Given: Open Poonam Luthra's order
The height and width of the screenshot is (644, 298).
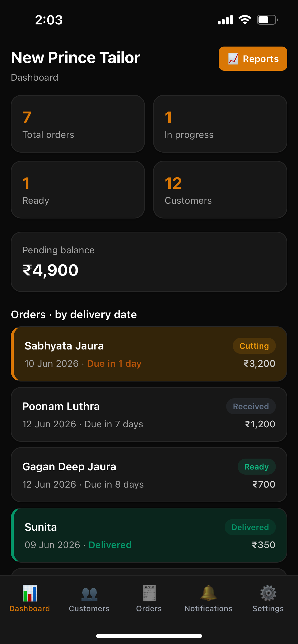Looking at the screenshot, I should point(149,414).
